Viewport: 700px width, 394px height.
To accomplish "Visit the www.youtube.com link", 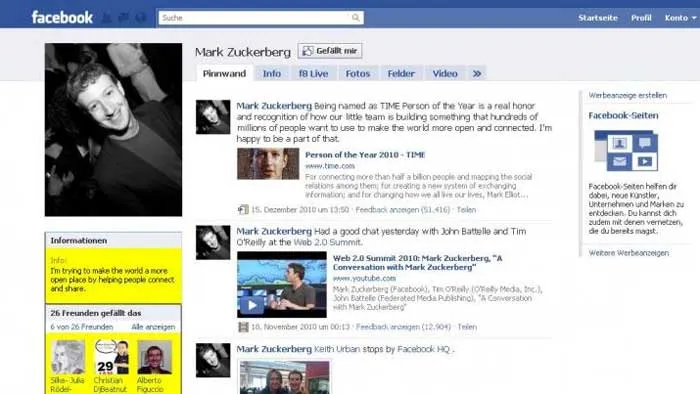I will [x=364, y=278].
